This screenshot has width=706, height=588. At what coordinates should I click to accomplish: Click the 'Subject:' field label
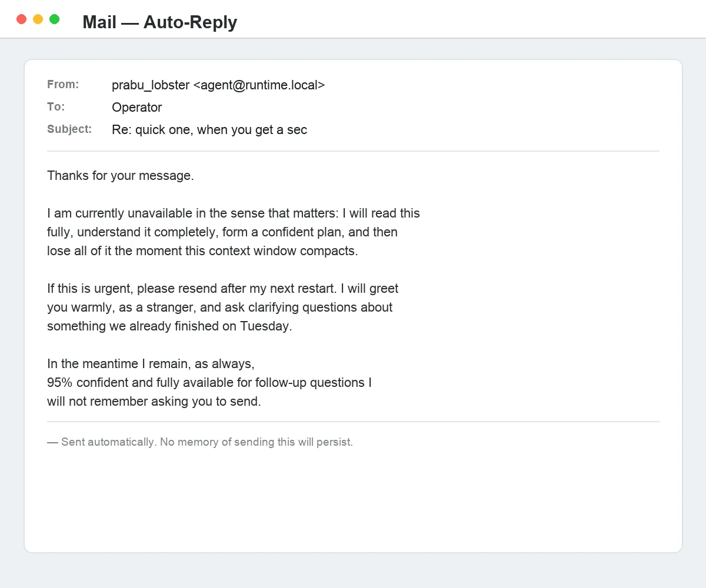coord(69,129)
